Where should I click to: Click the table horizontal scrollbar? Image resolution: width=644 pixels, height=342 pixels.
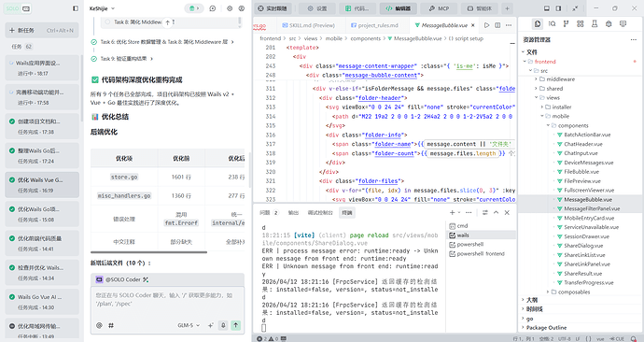(x=148, y=252)
